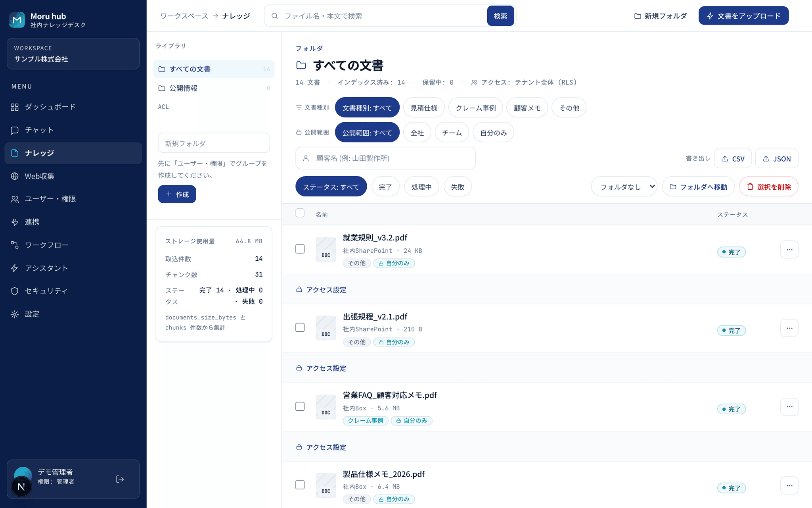The image size is (812, 508).
Task: Click the ワークフロー icon in sidebar
Action: [15, 245]
